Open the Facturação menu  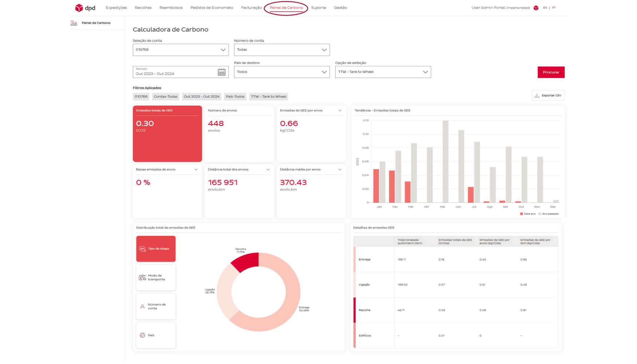[251, 8]
